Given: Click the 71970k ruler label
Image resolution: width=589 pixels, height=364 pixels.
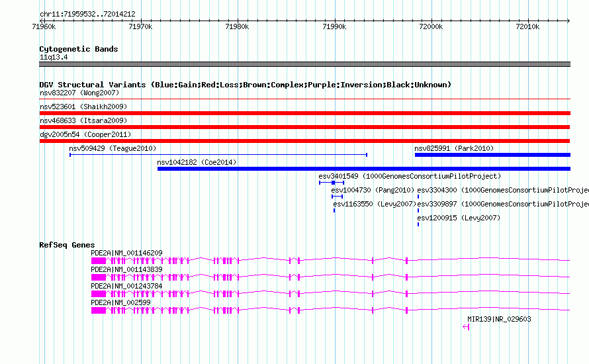Looking at the screenshot, I should click(x=140, y=26).
